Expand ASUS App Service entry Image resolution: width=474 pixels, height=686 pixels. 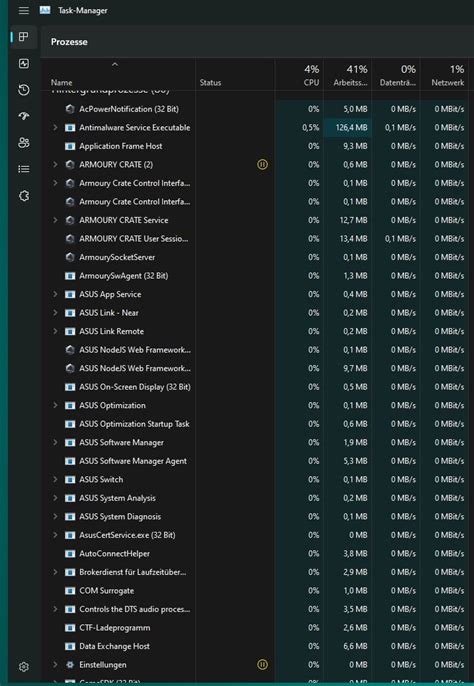55,294
